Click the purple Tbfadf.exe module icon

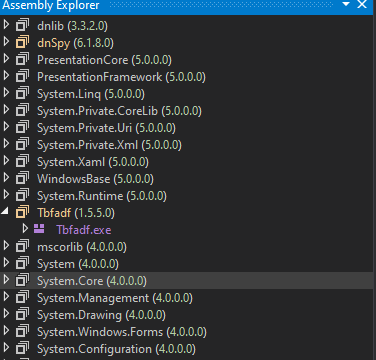pyautogui.click(x=39, y=229)
